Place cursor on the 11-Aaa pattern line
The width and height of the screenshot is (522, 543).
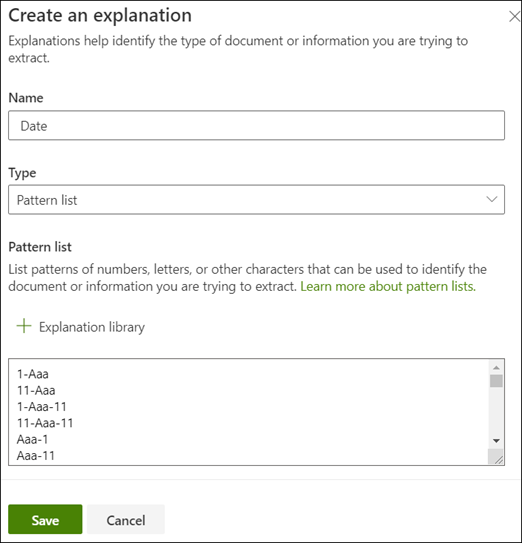pyautogui.click(x=36, y=390)
